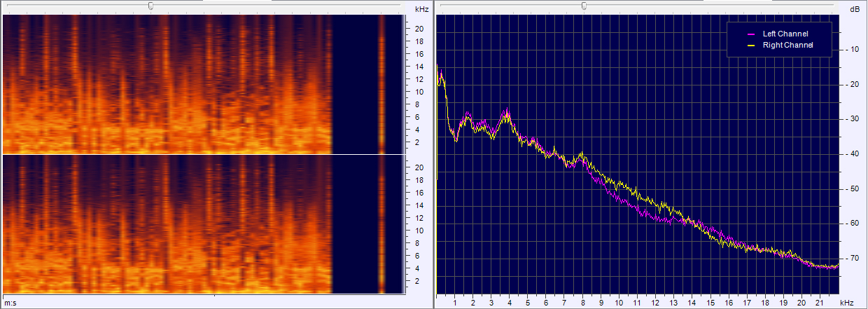Click the slider thumb above the spectrum graph
868x309 pixels.
584,6
